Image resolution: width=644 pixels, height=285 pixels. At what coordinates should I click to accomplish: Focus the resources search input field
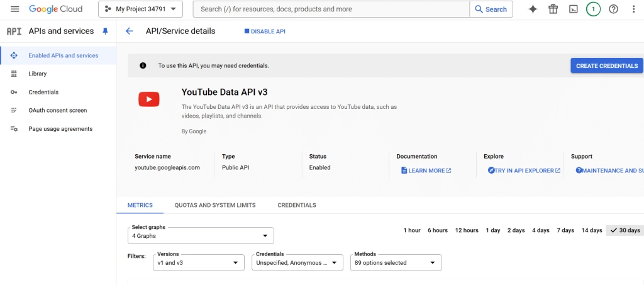[331, 9]
